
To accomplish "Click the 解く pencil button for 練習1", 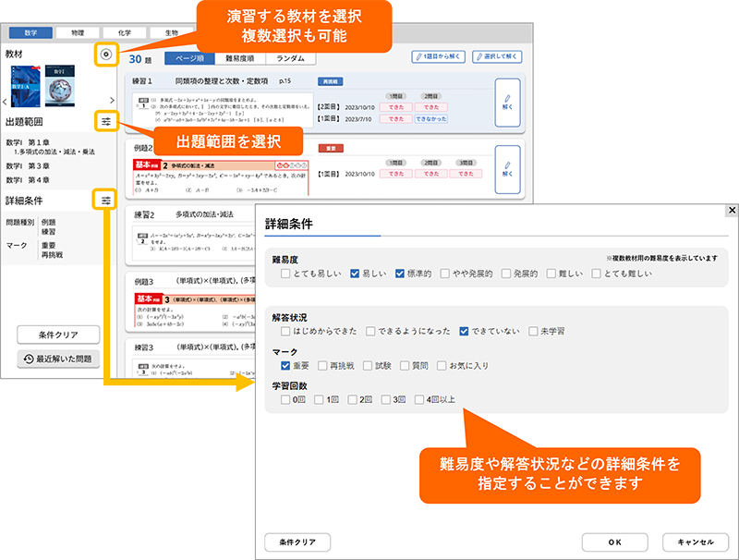I will coord(507,101).
